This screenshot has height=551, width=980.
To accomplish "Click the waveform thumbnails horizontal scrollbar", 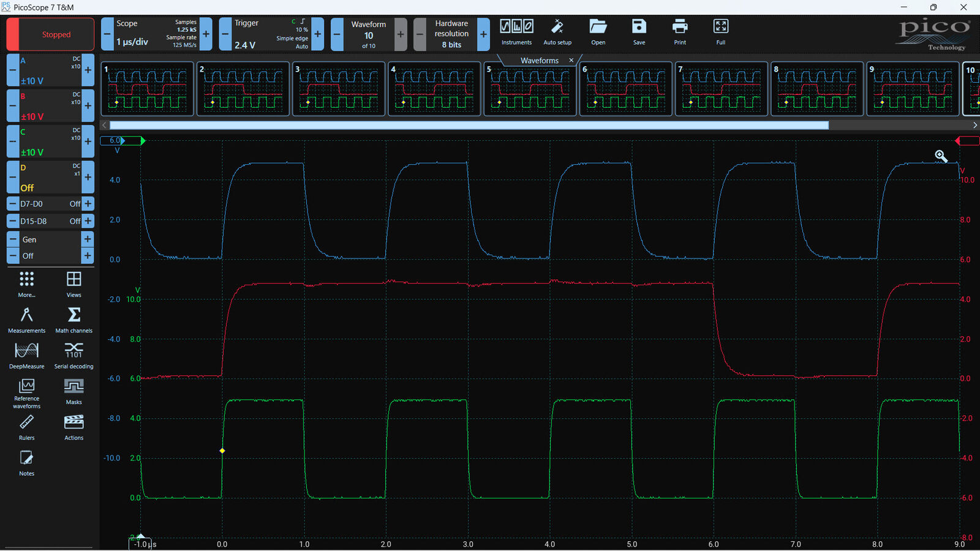I will [469, 125].
